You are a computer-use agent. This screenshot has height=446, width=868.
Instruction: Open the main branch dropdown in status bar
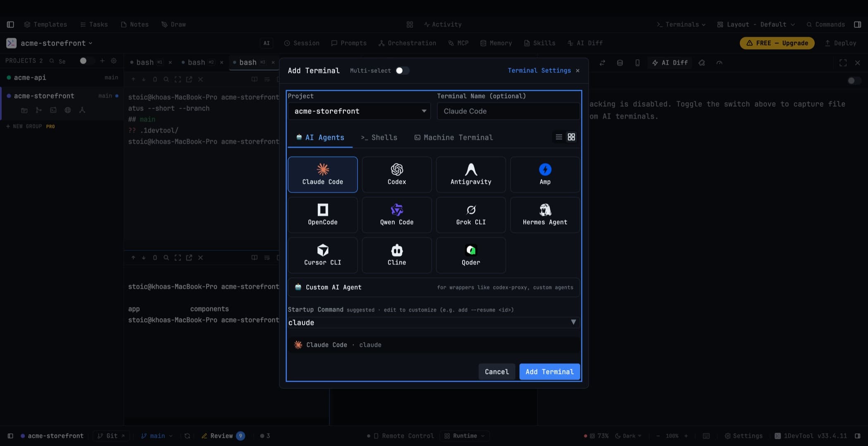tap(157, 436)
